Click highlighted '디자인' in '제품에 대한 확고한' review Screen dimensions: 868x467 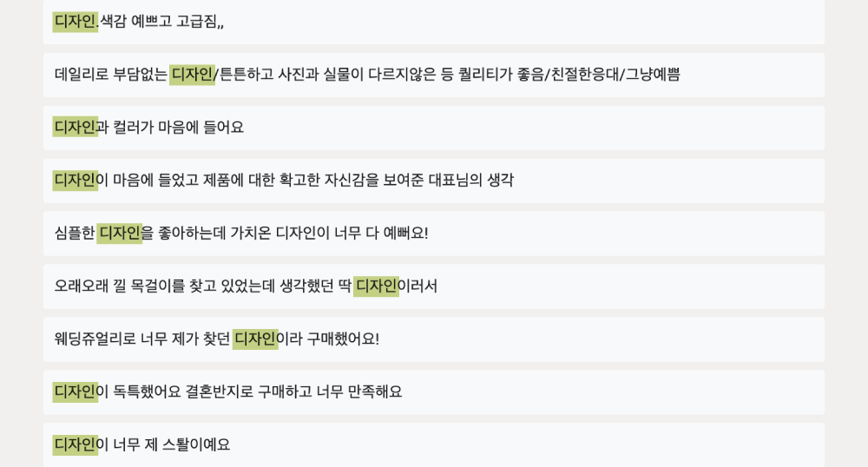click(76, 180)
